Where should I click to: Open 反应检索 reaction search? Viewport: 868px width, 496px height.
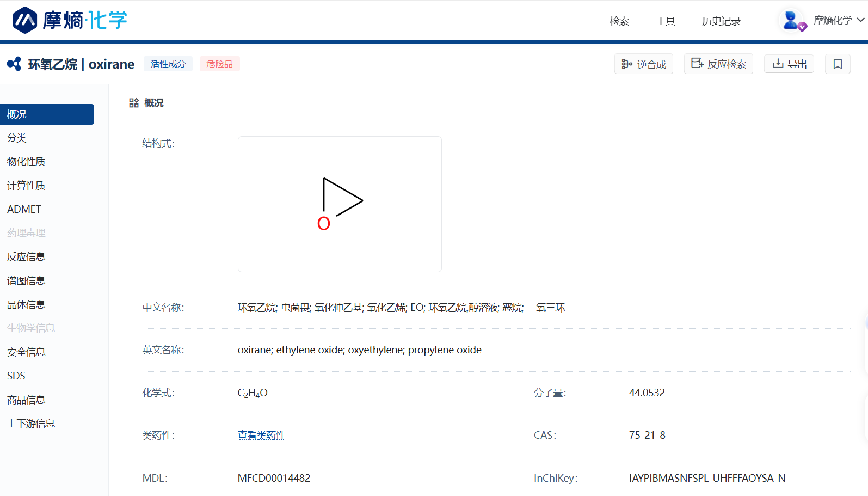718,64
